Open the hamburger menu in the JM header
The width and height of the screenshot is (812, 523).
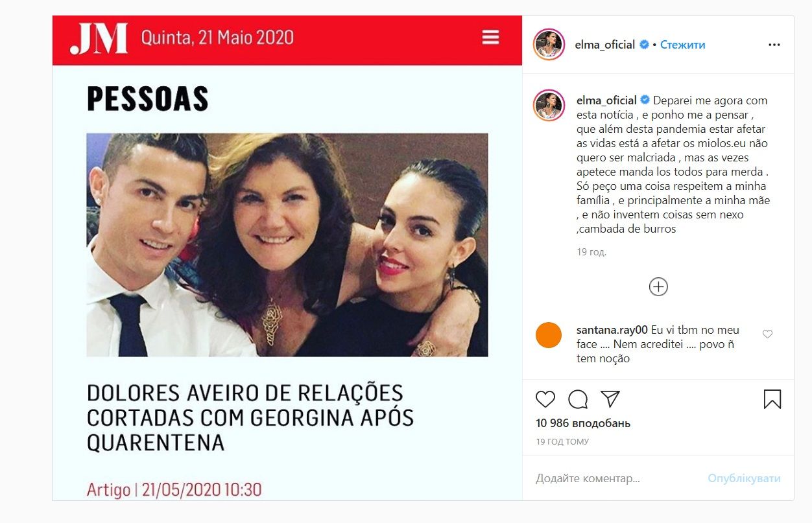[491, 37]
